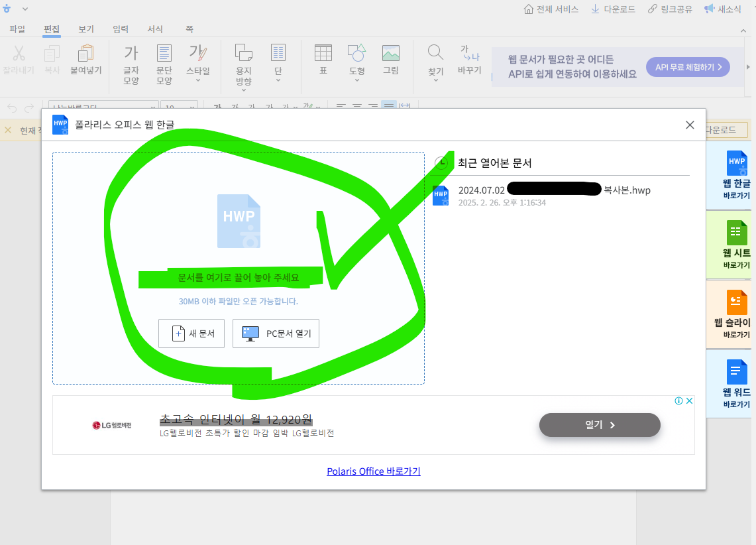The image size is (756, 545).
Task: Close the 폴라리스 오피스 웹 한글 dialog
Action: [690, 125]
